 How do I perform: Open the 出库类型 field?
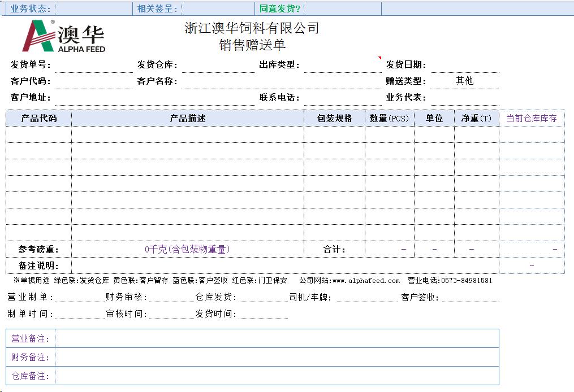tap(342, 65)
